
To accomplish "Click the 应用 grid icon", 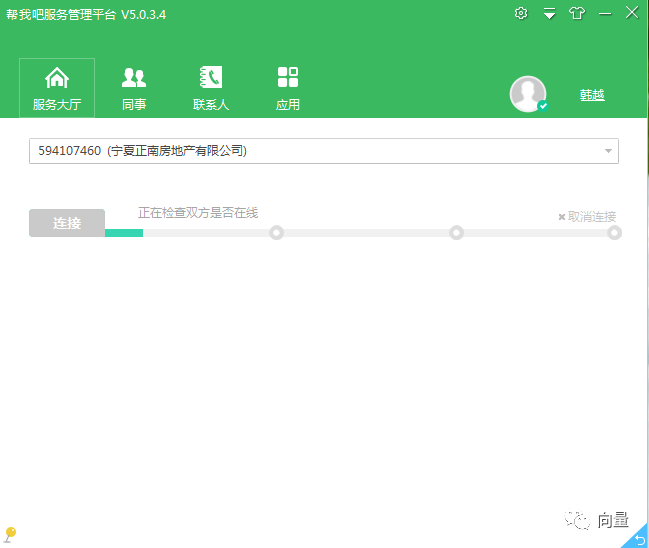I will (288, 78).
